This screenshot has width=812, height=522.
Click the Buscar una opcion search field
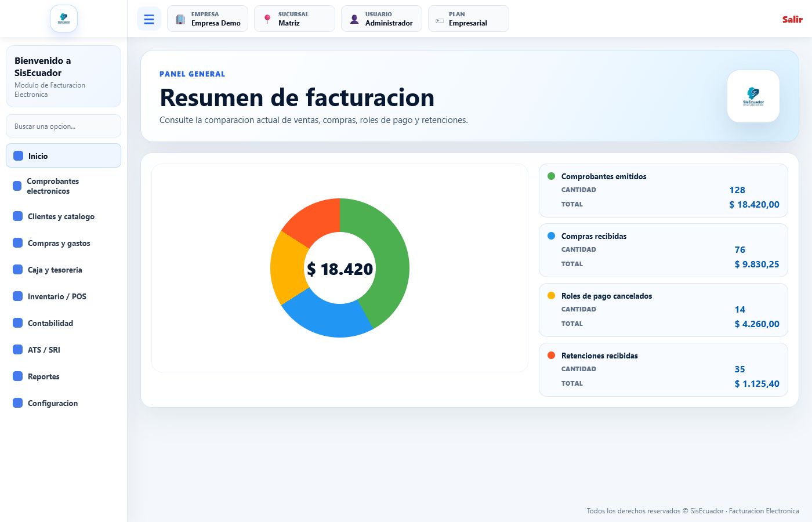coord(63,126)
